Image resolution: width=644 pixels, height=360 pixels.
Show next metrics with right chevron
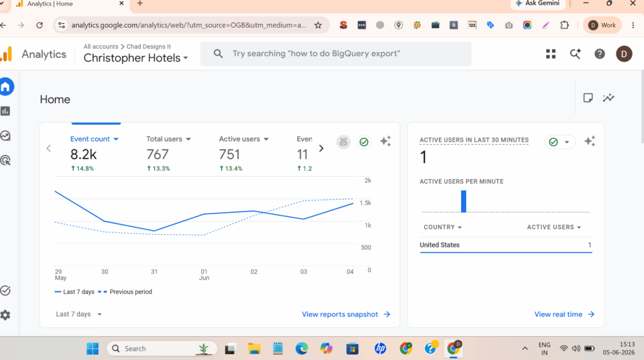click(321, 149)
